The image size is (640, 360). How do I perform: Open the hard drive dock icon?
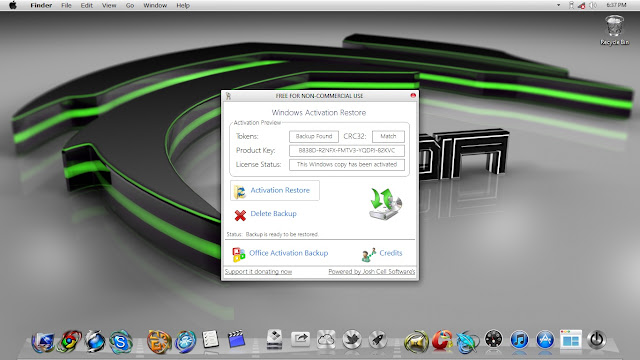[x=274, y=340]
